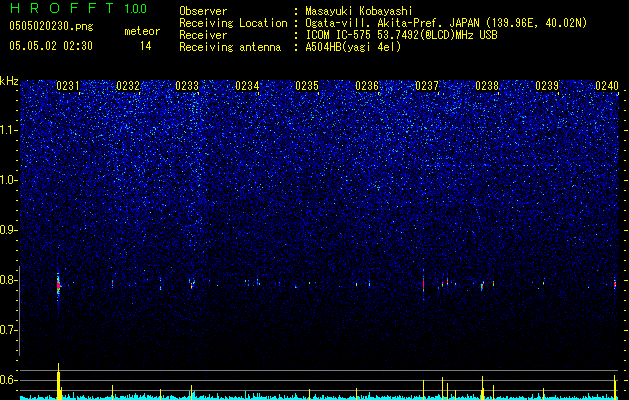Viewport: 629px width, 400px height.
Task: Click the filename 0505020230.png
Action: (x=51, y=26)
